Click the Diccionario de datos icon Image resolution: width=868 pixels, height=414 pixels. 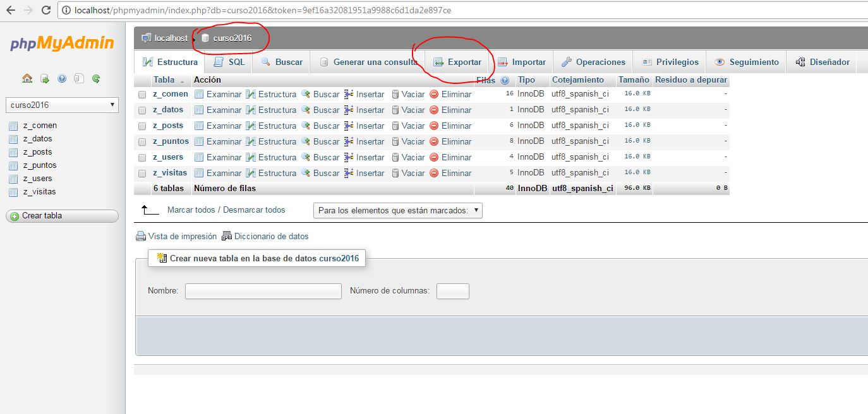pos(226,235)
